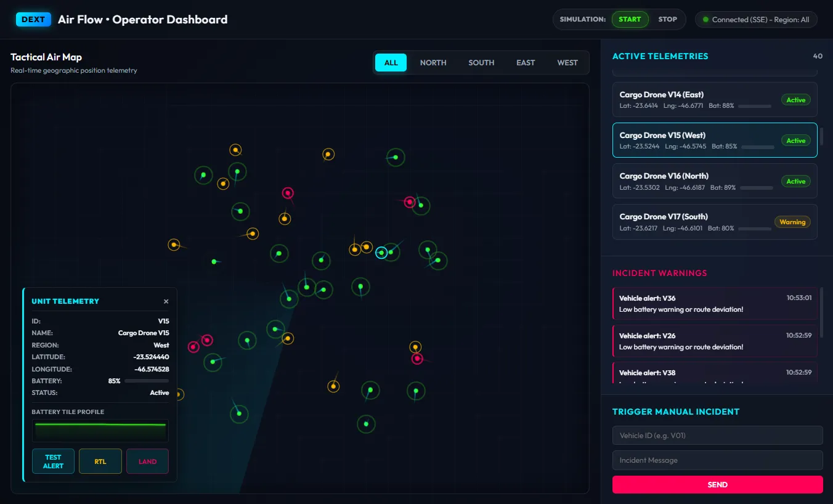Click the ACTIVE TELEMETRIES heading
The height and width of the screenshot is (504, 833).
coord(660,56)
